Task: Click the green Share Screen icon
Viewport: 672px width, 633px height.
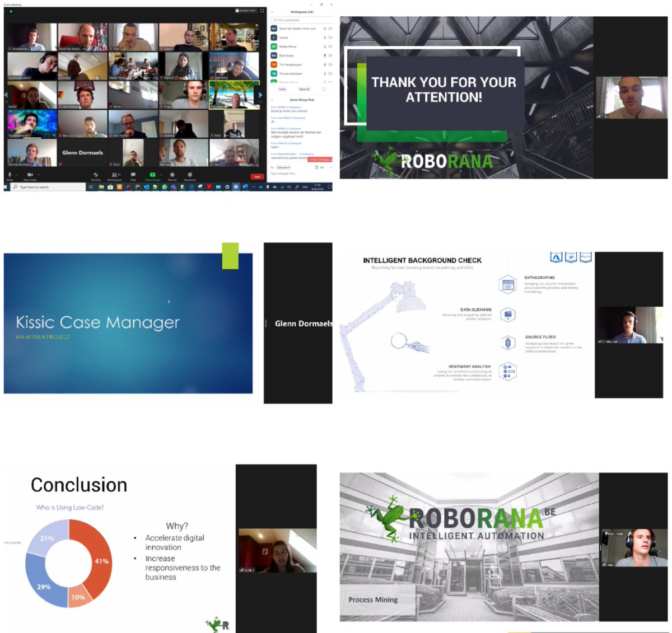Action: [x=152, y=175]
